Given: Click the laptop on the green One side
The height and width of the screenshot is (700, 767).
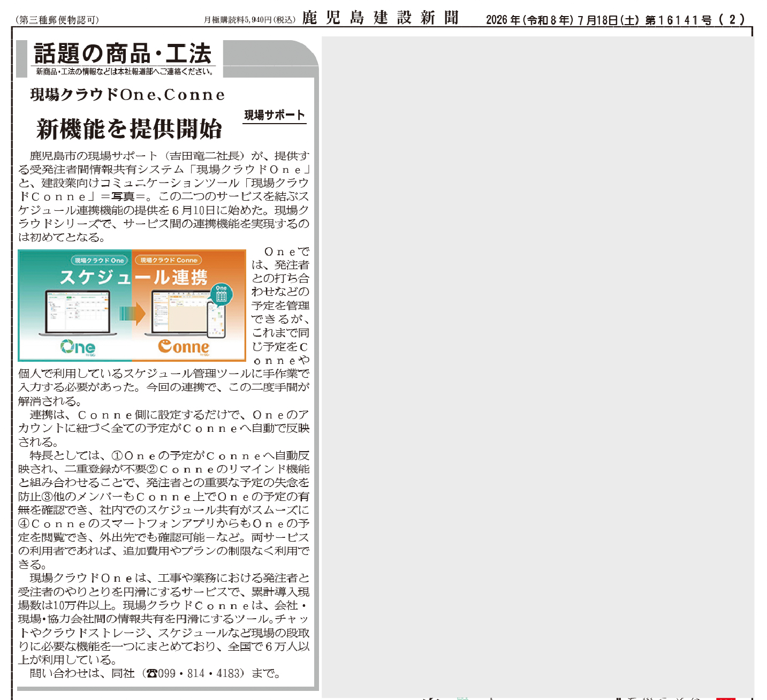Looking at the screenshot, I should (78, 313).
